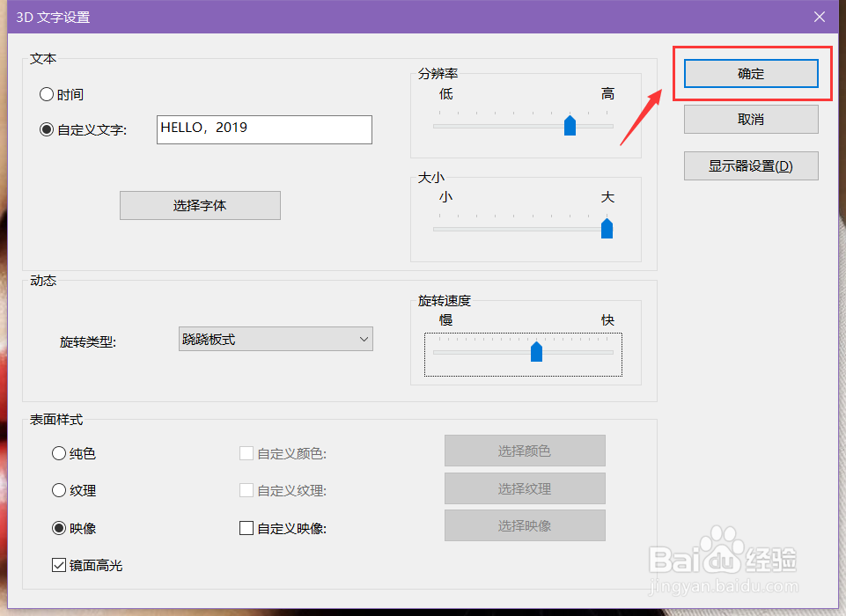Choose the 纹理 surface style
Screen dimensions: 846x616
(x=58, y=490)
